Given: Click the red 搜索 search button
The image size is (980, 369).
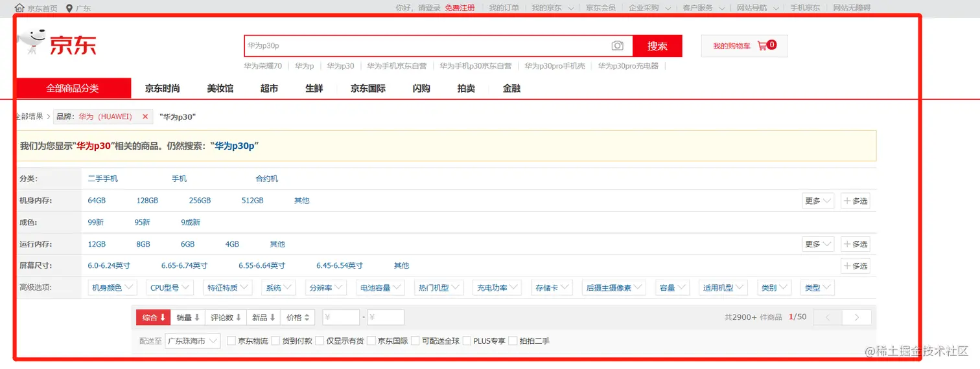Looking at the screenshot, I should (657, 46).
